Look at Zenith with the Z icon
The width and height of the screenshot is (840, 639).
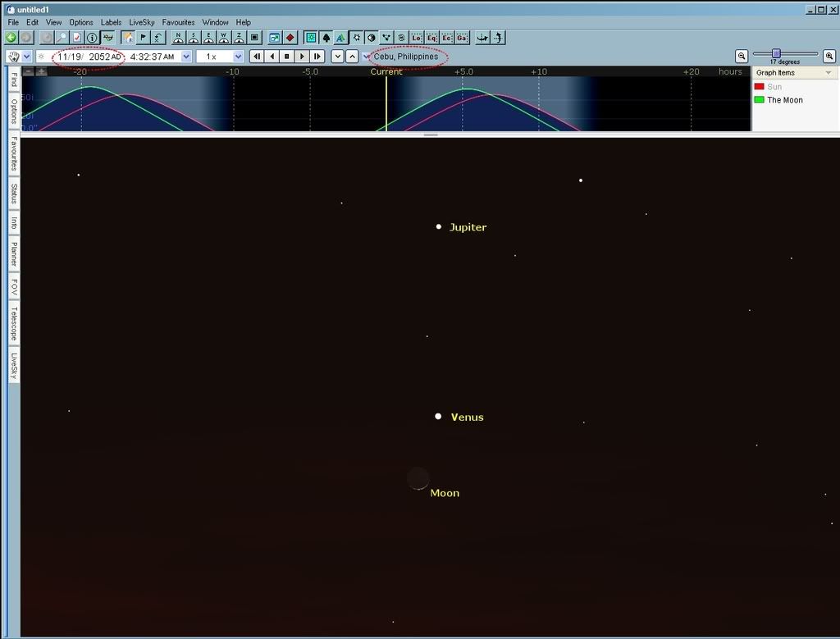tap(240, 38)
